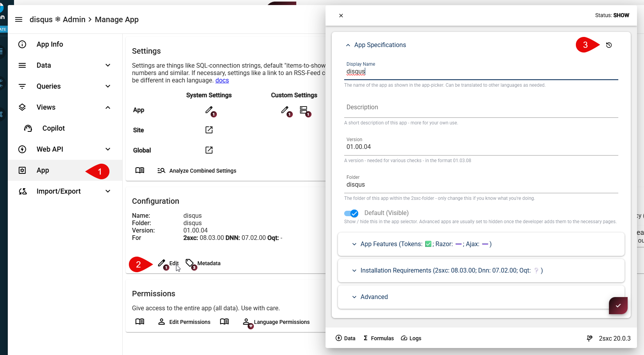Open custom settings fields configuration icon

[x=304, y=110]
